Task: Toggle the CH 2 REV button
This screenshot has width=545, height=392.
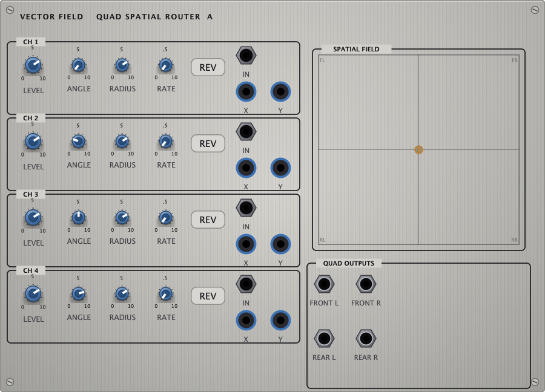Action: click(x=208, y=143)
